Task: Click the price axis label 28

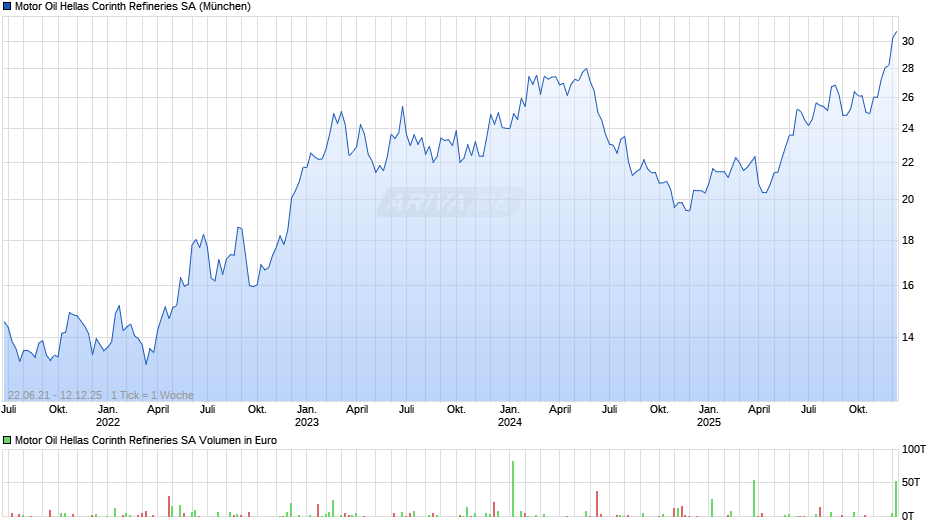Action: [908, 68]
